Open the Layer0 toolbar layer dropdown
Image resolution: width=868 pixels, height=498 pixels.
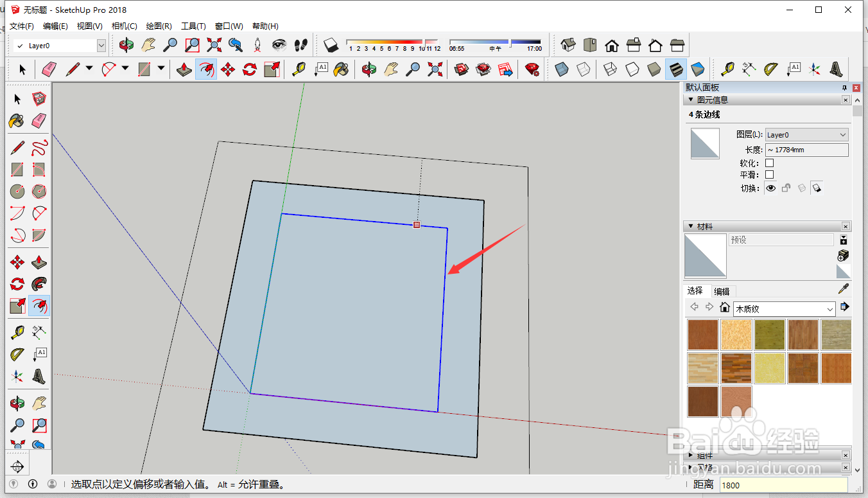coord(101,46)
